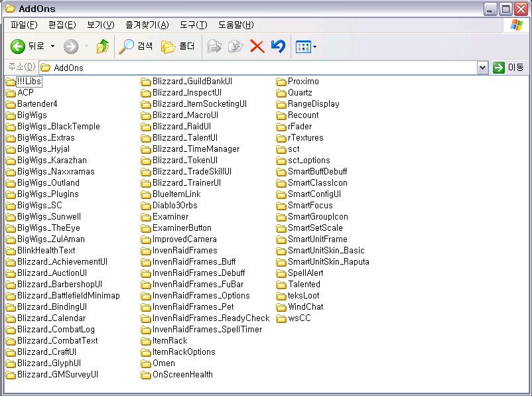Select SmartUnitSkin_Raputa folder name

[328, 261]
